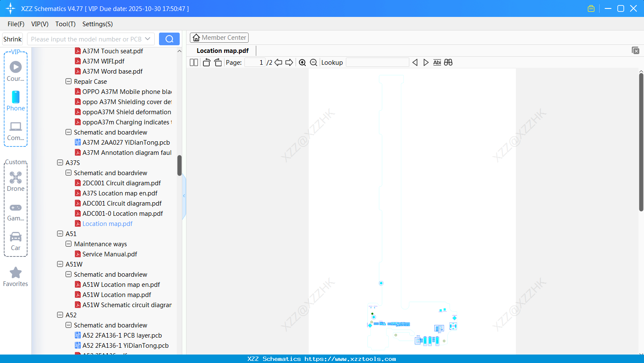Viewport: 644px width, 363px height.
Task: Open 2DC001 Circuit diagram.pdf
Action: [x=122, y=183]
